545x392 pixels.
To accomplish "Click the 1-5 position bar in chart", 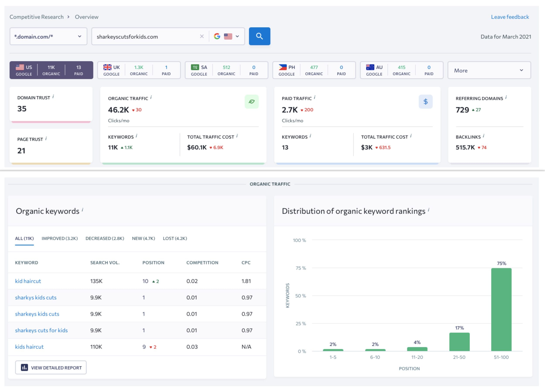I will tap(333, 350).
